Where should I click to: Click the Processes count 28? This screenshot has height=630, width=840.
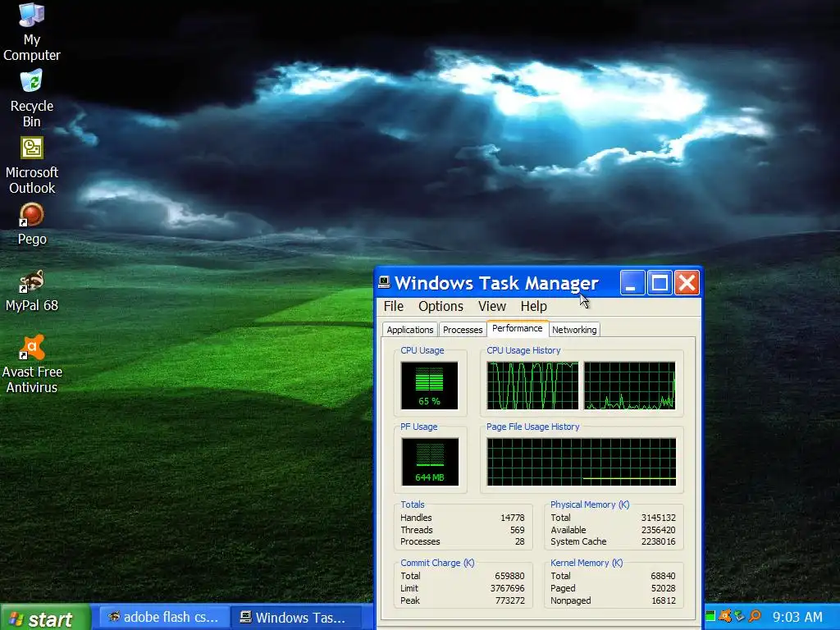(519, 541)
